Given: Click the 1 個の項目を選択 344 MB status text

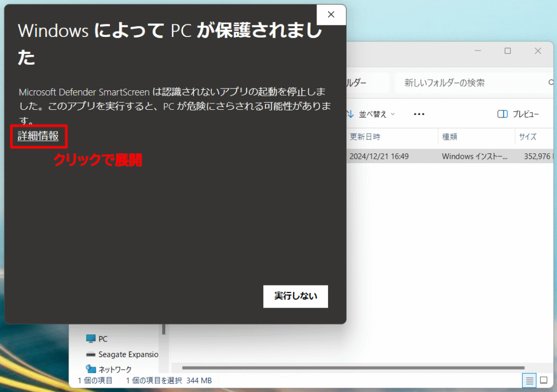Looking at the screenshot, I should tap(169, 381).
